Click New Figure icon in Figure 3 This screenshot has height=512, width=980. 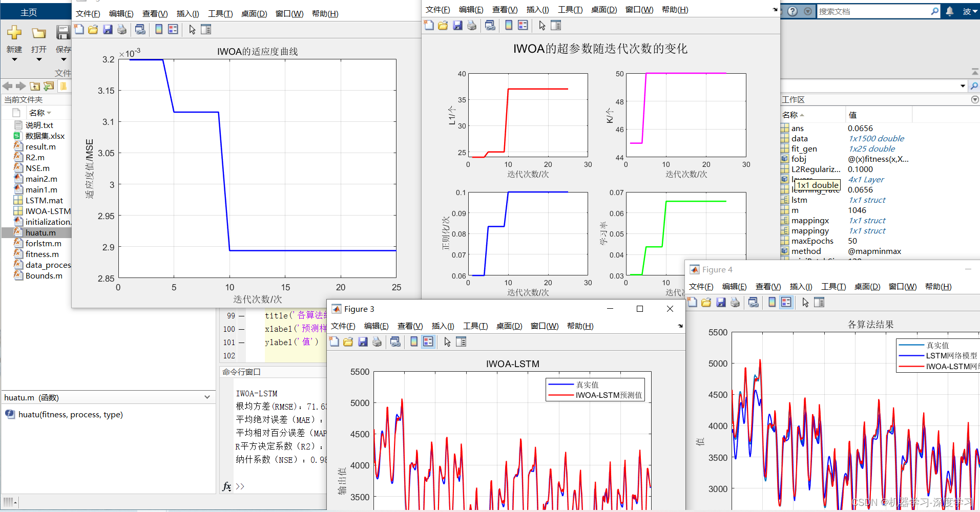[x=334, y=342]
